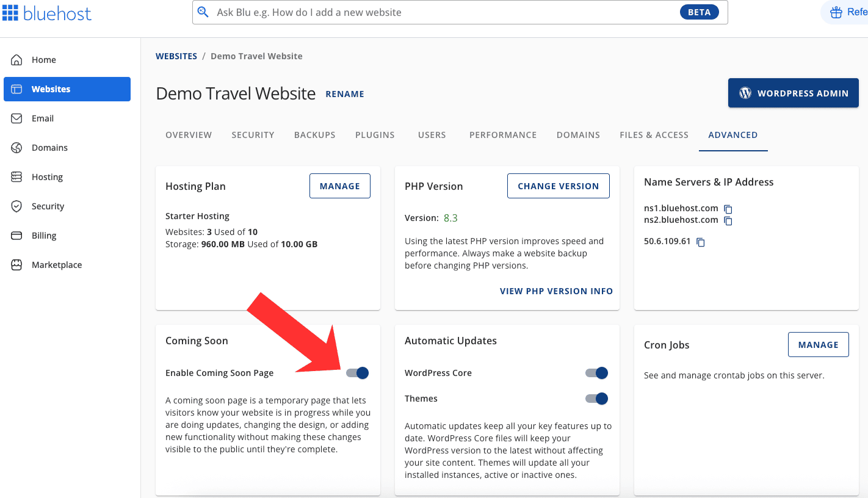The image size is (868, 498).
Task: Click the Websites icon in sidebar
Action: 17,89
